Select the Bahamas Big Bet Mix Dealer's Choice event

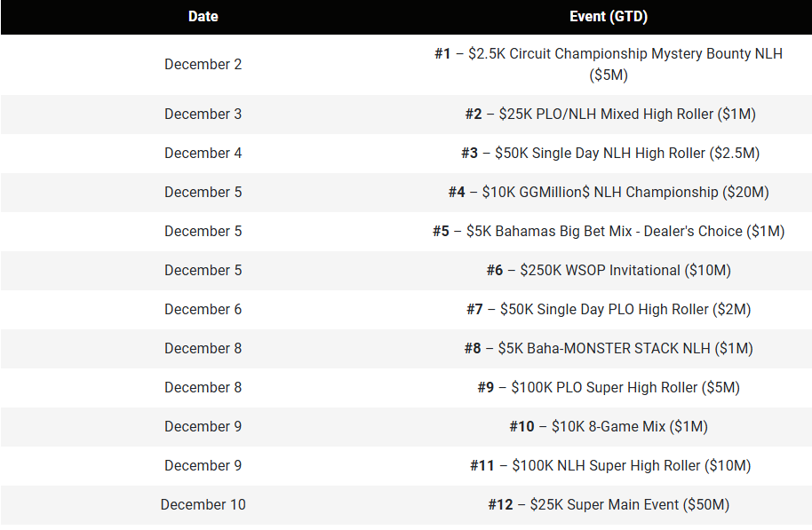pyautogui.click(x=609, y=231)
